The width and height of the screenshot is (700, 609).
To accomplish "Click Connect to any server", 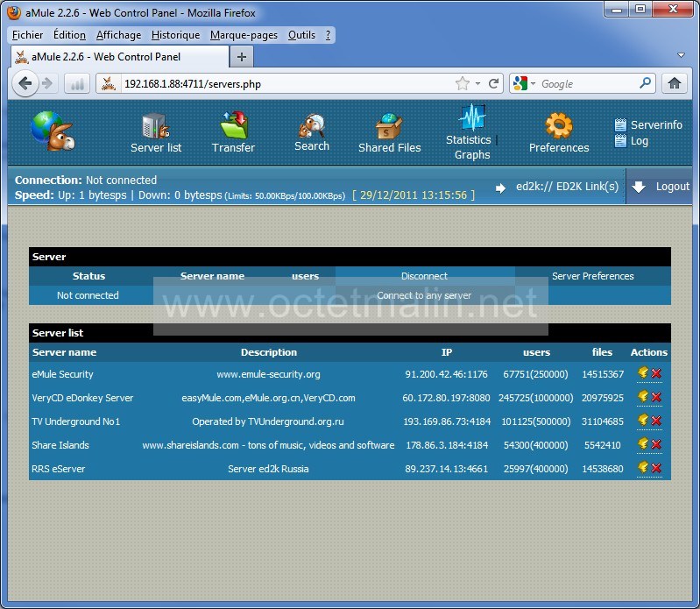I will (x=424, y=295).
